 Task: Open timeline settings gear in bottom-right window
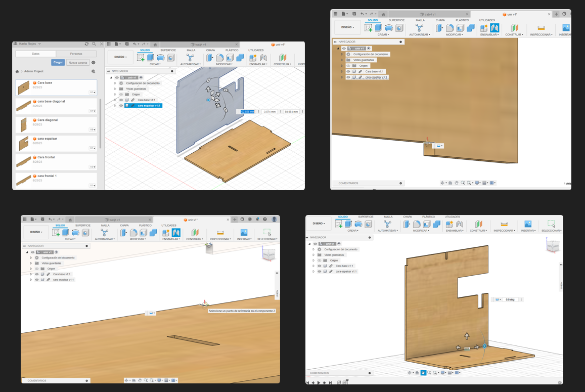560,383
